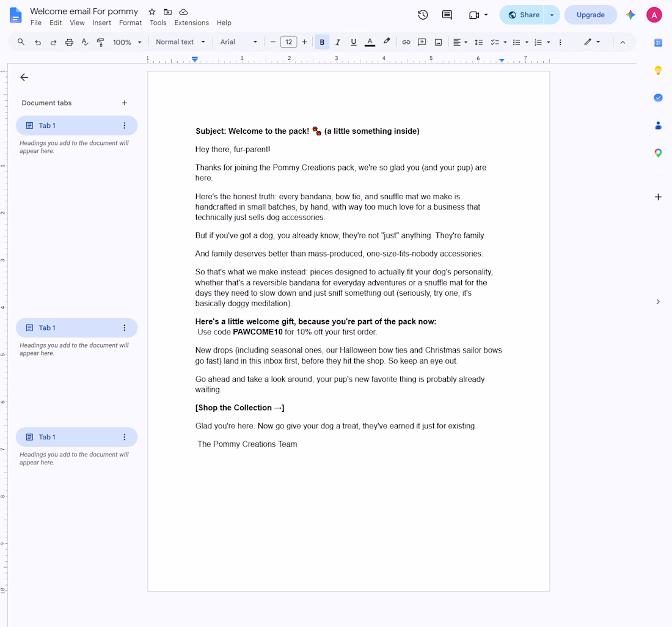Open the Format menu

point(130,23)
